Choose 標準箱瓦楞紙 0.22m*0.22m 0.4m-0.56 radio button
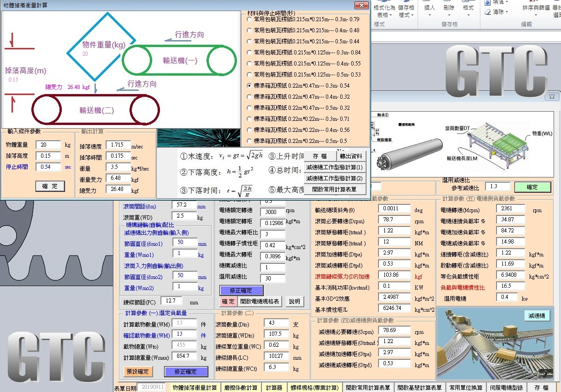The width and height of the screenshot is (561, 392). pos(249,130)
